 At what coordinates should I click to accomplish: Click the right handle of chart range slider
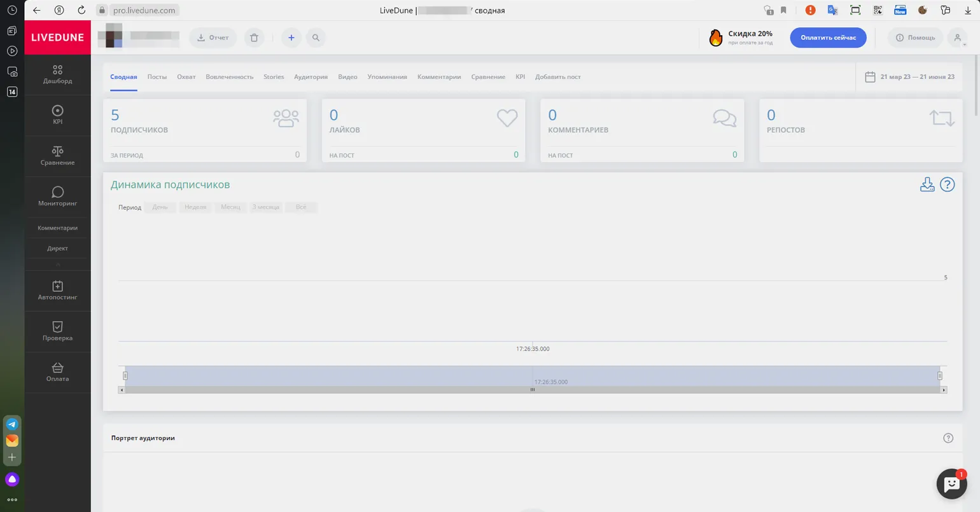939,376
